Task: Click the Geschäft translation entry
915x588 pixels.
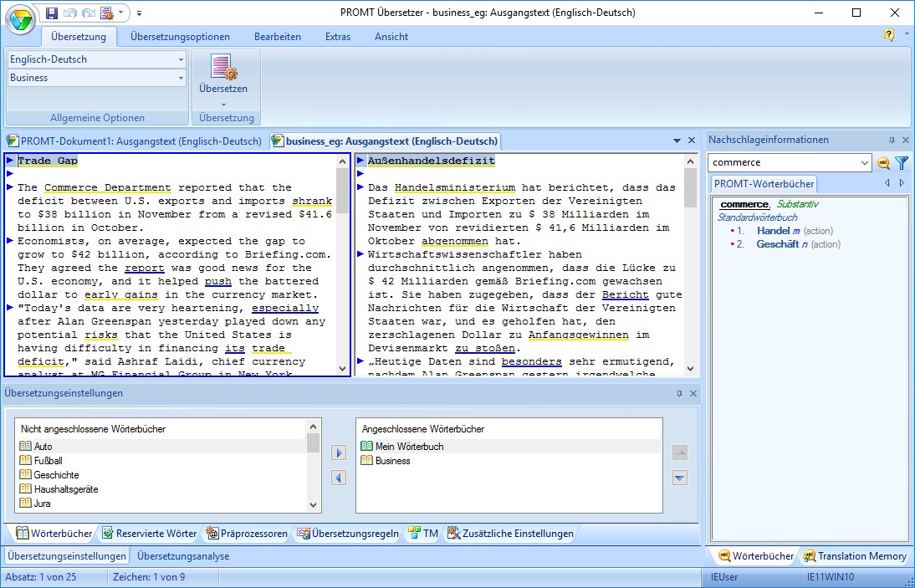Action: (778, 244)
